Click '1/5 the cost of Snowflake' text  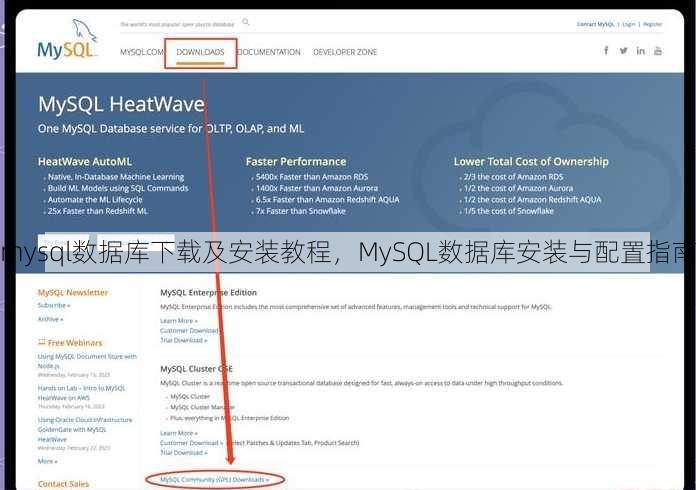(509, 211)
